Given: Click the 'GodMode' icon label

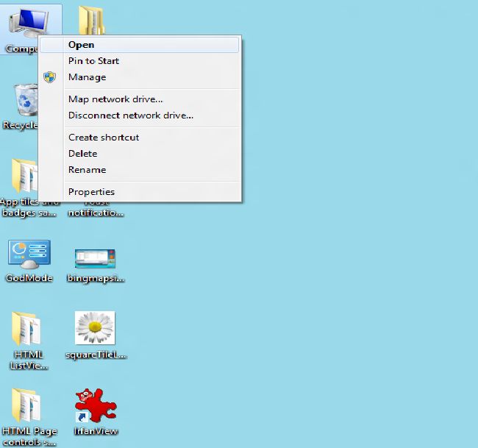Looking at the screenshot, I should [x=29, y=278].
